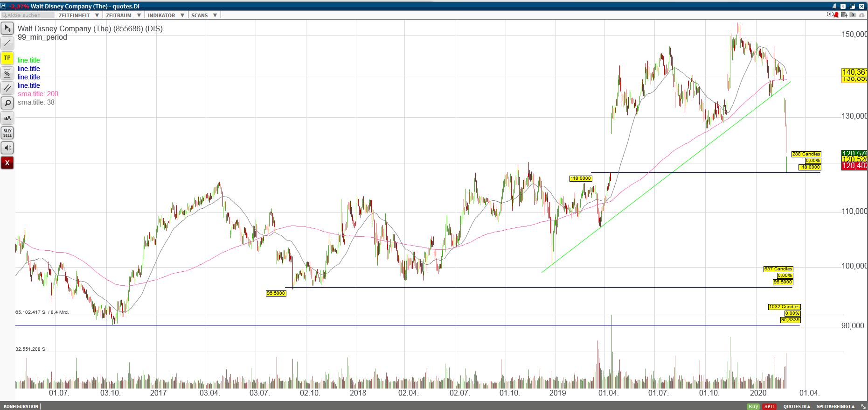Click the KONFIGURATION menu
The width and height of the screenshot is (868, 410).
[x=21, y=406]
